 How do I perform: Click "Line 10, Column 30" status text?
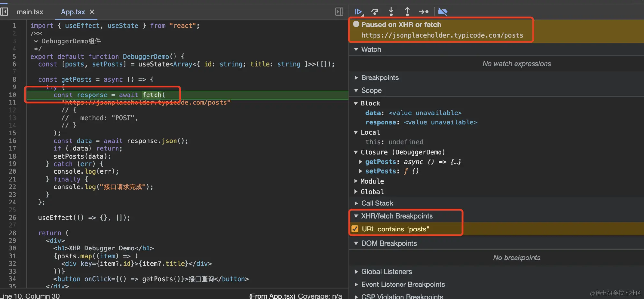30,296
